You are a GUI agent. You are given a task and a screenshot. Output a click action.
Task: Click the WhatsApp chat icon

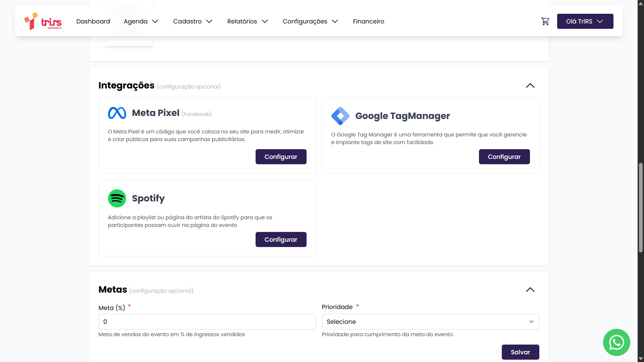coord(616,342)
